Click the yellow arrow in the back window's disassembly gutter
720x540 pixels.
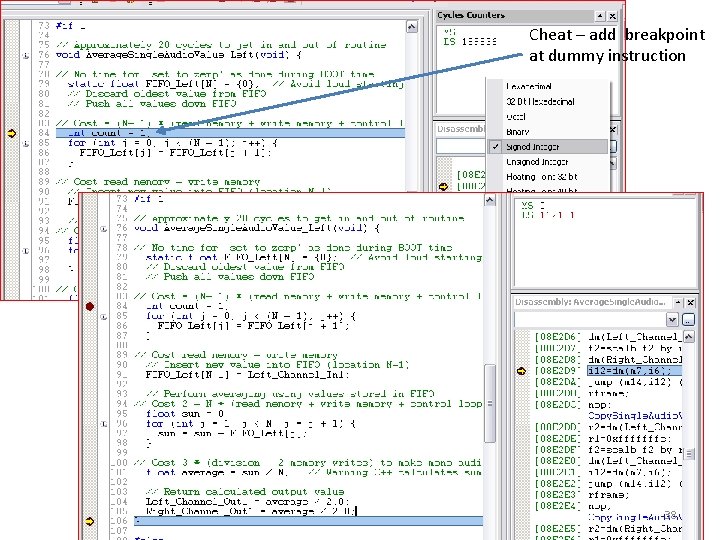(x=443, y=186)
